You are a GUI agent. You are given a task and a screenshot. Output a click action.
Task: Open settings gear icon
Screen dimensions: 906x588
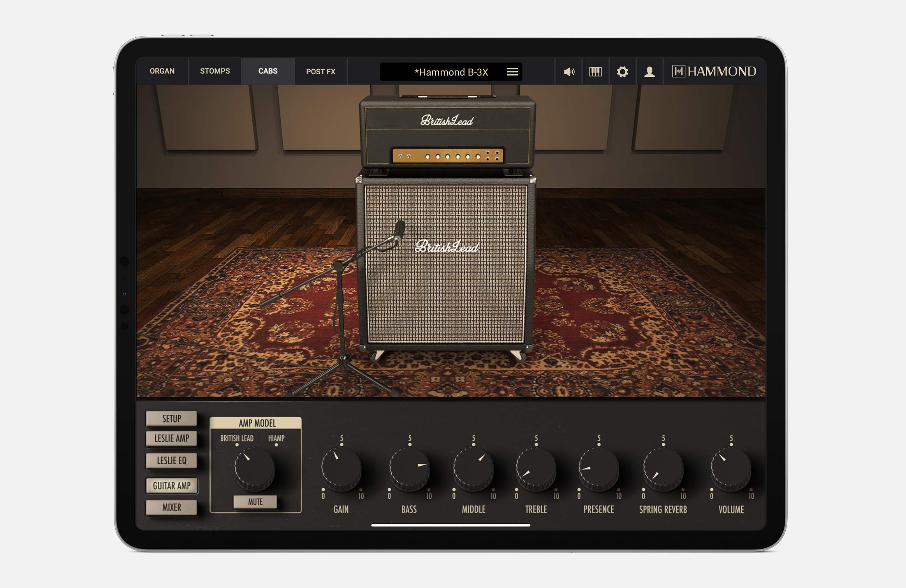click(x=622, y=72)
